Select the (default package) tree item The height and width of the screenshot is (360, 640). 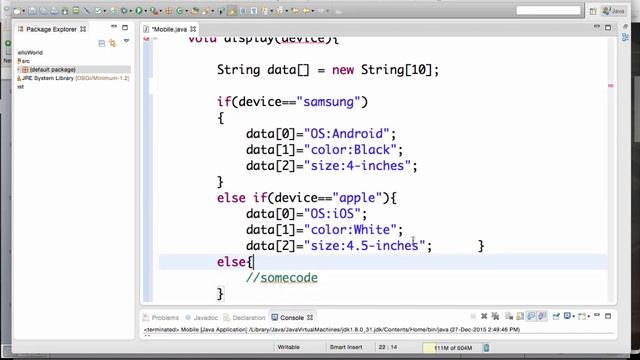pos(53,70)
